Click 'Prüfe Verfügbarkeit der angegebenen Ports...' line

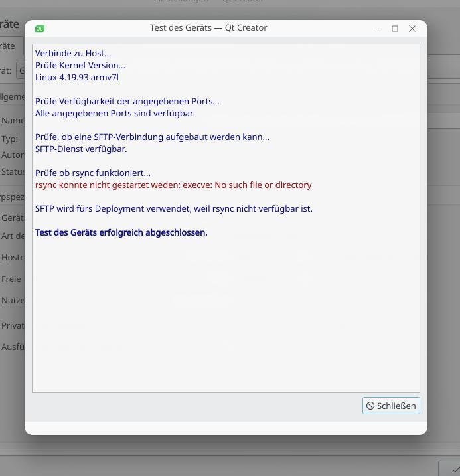coord(127,101)
